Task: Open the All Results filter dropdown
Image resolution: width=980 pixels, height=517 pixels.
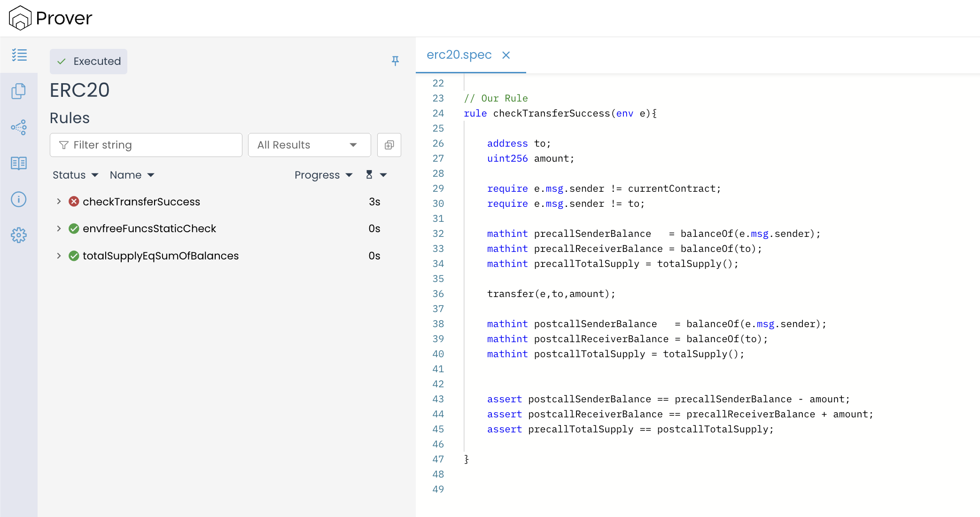Action: [309, 145]
